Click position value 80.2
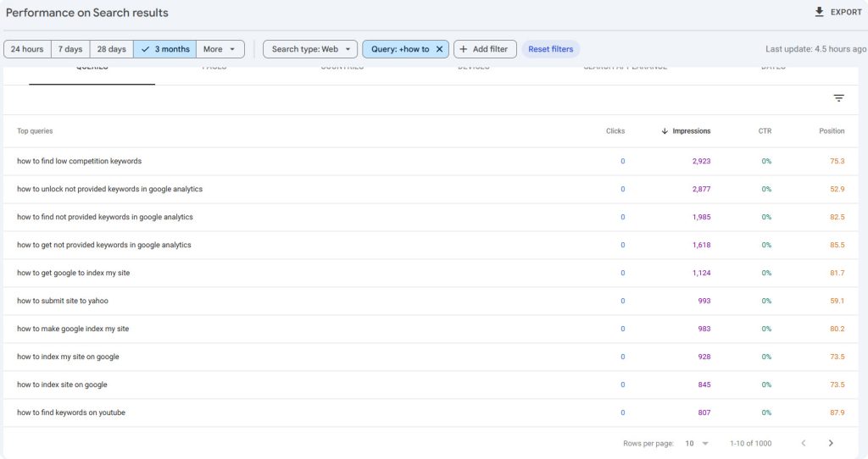Image resolution: width=868 pixels, height=459 pixels. click(837, 329)
